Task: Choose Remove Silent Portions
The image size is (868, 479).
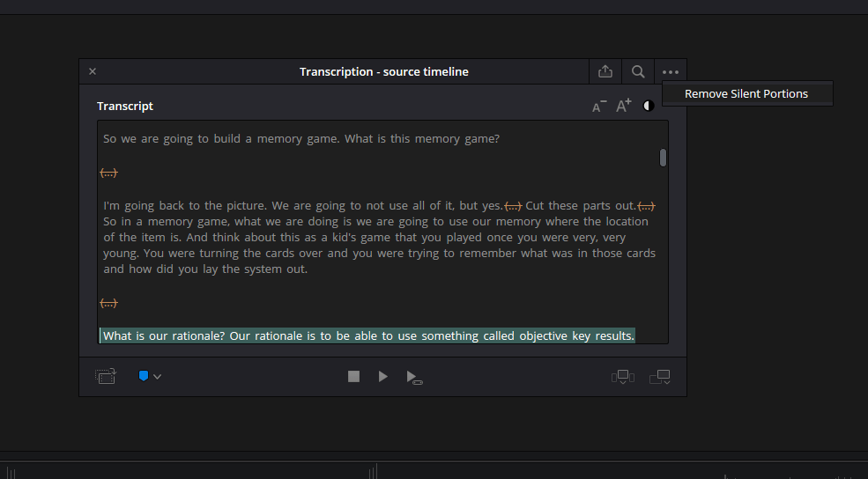Action: 746,94
